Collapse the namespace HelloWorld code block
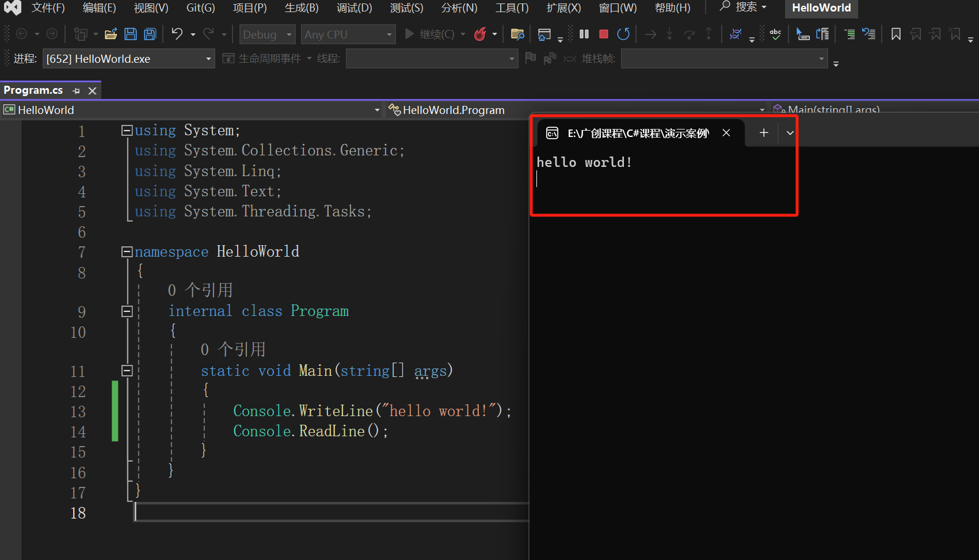979x560 pixels. point(127,252)
